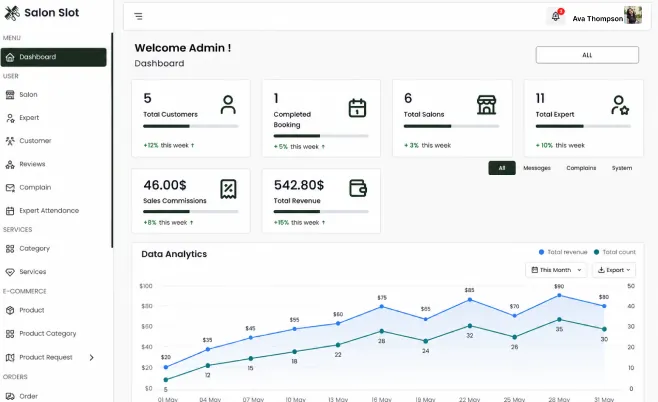Open the Product Category menu entry

click(48, 334)
